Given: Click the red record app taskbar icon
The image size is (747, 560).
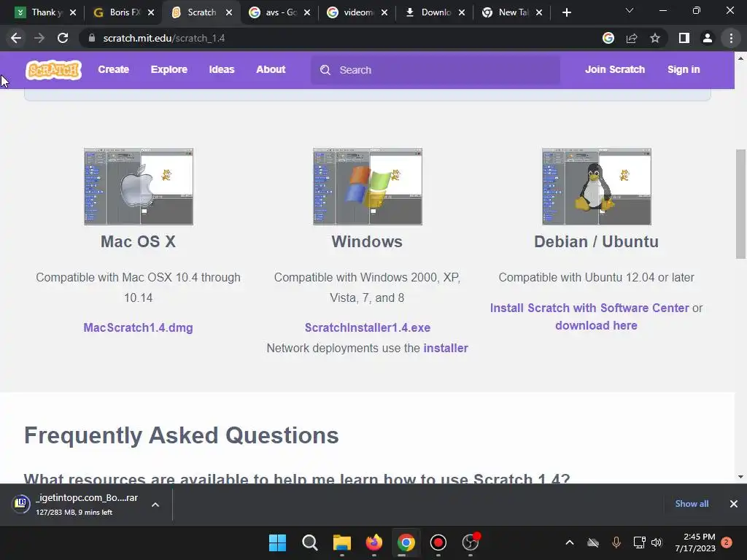Looking at the screenshot, I should [438, 542].
